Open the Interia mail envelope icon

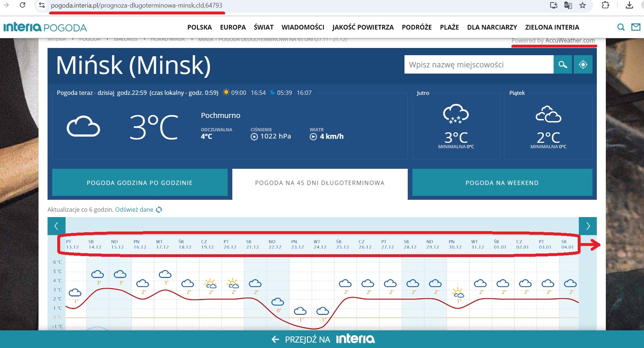point(636,27)
